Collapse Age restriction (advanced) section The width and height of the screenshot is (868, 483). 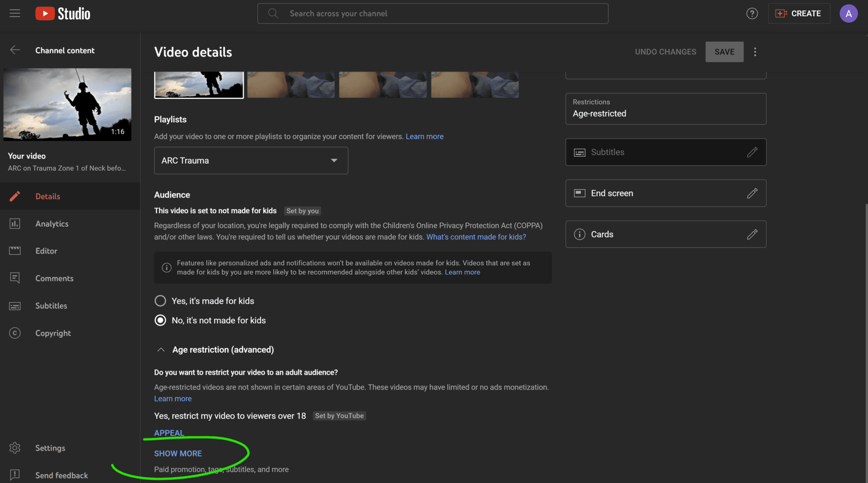161,350
